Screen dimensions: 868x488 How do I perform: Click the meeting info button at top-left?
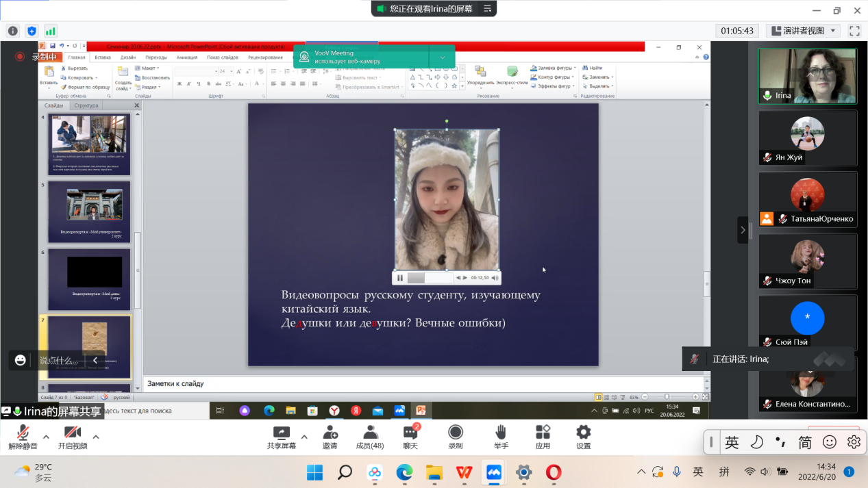(x=12, y=31)
